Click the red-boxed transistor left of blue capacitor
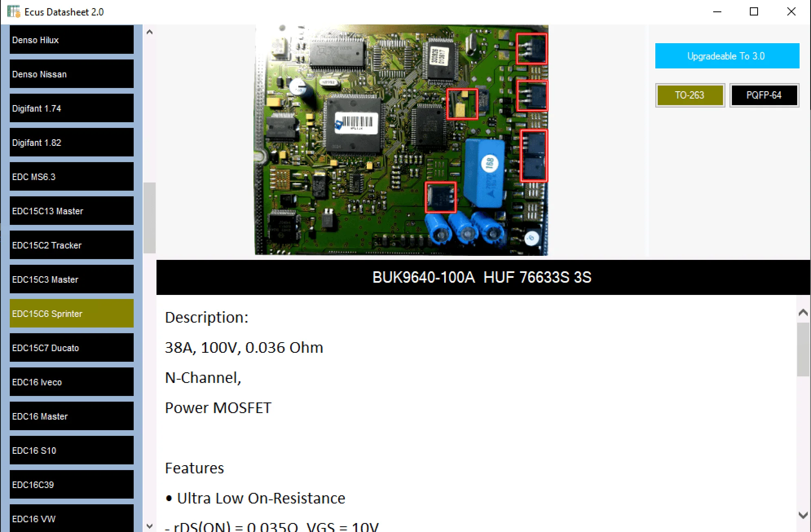811x532 pixels. (440, 198)
